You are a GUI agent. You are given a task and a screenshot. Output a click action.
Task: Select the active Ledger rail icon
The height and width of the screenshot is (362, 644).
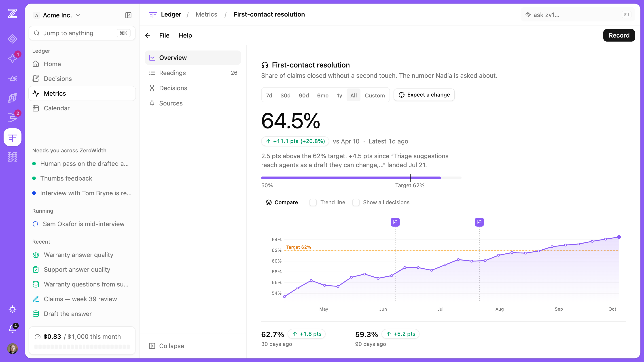12,137
